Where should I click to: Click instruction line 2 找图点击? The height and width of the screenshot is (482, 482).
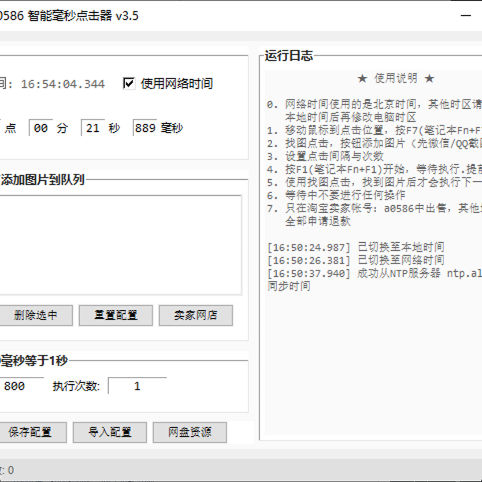click(x=374, y=143)
